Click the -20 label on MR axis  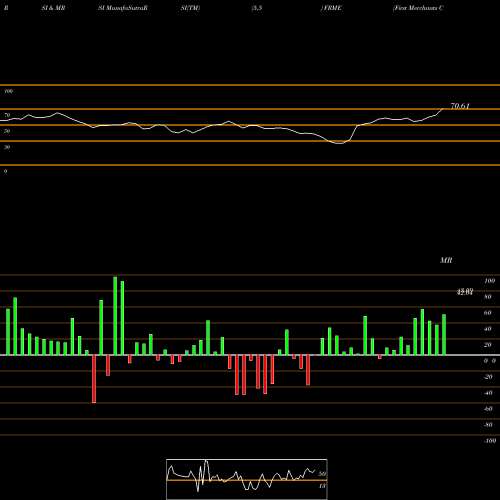click(488, 377)
